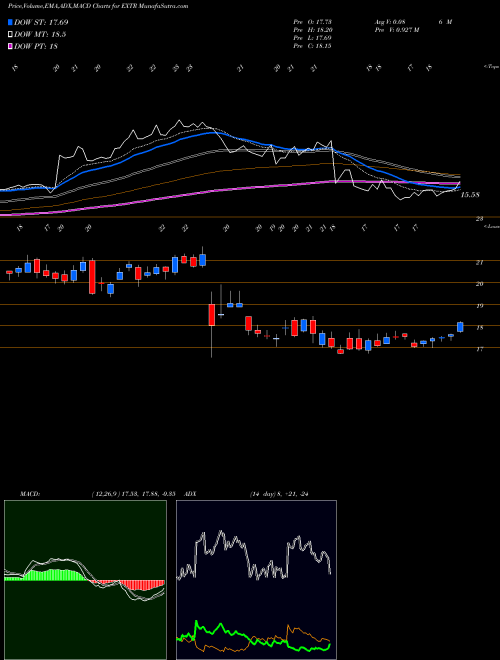Click the '(14 day) 8, +21, -24' ADX values
The height and width of the screenshot is (660, 500).
[x=279, y=494]
